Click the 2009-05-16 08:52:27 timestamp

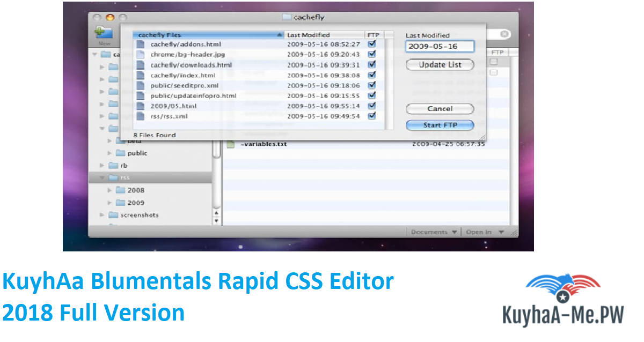point(324,44)
